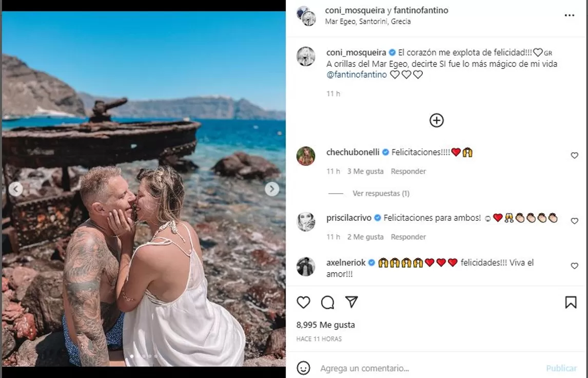Like priscilacrivo's comment
The image size is (588, 378).
click(x=574, y=221)
